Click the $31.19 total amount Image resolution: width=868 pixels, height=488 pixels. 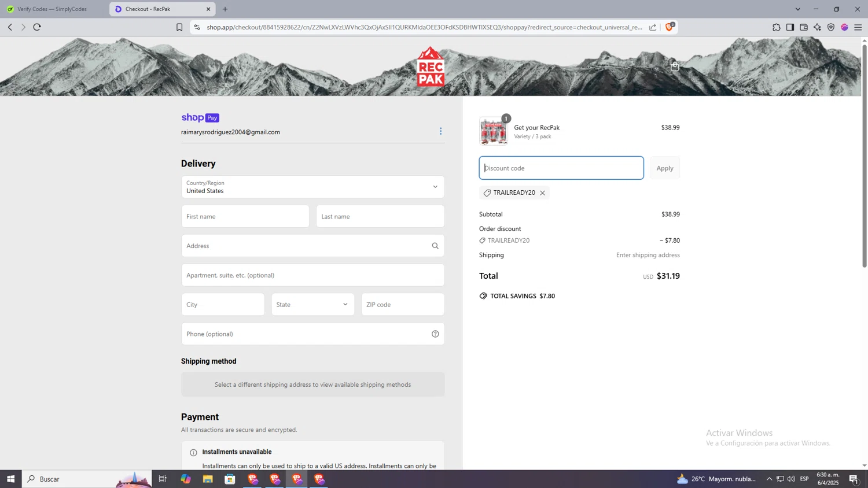[668, 276]
